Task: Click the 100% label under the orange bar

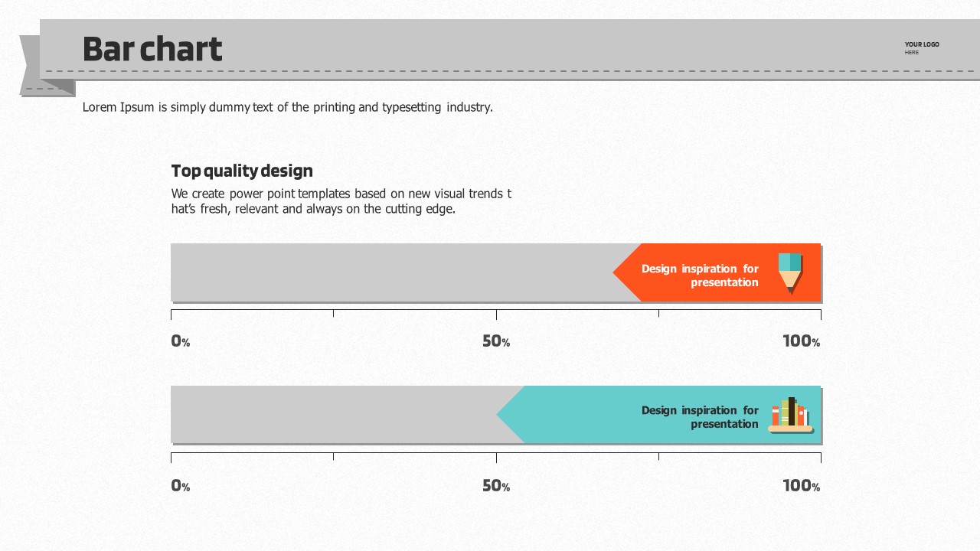Action: coord(801,341)
